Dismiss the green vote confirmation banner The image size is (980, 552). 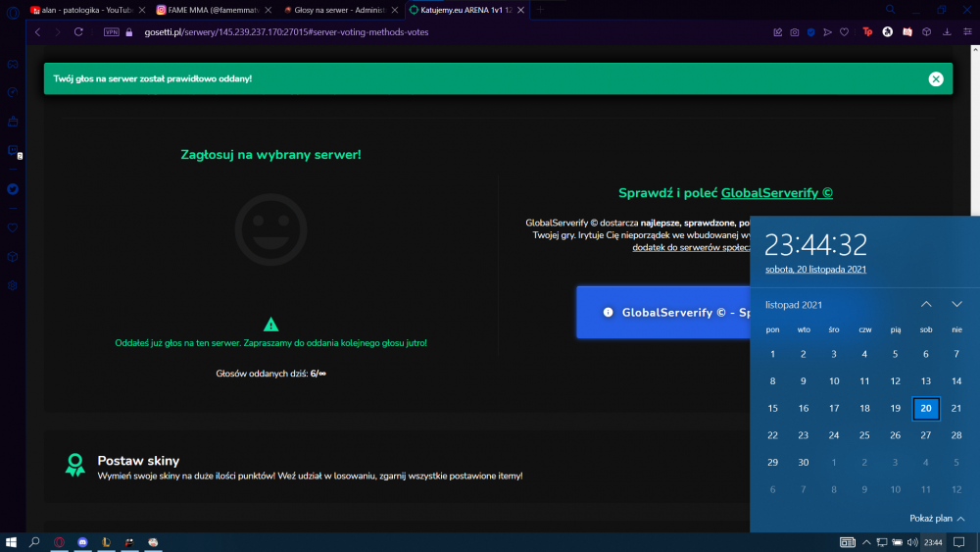(x=936, y=78)
